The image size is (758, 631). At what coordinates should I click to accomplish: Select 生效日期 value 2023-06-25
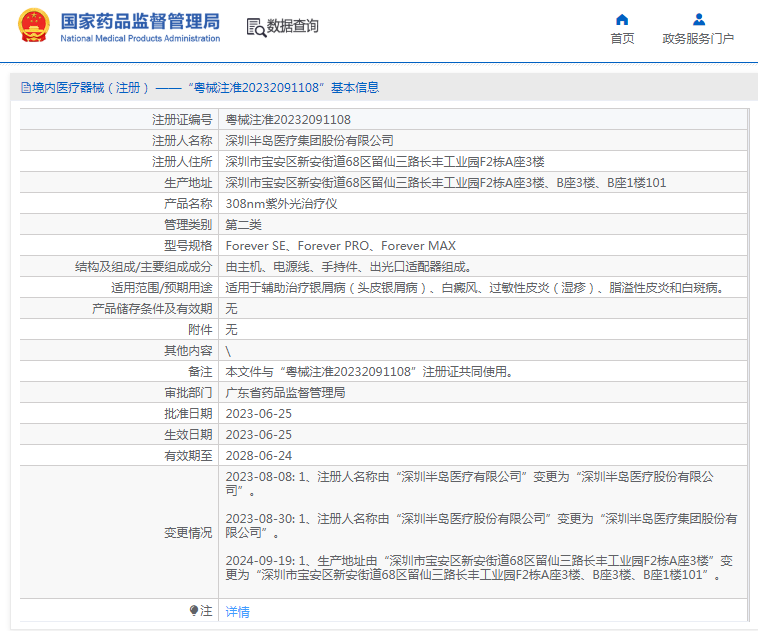tap(259, 435)
